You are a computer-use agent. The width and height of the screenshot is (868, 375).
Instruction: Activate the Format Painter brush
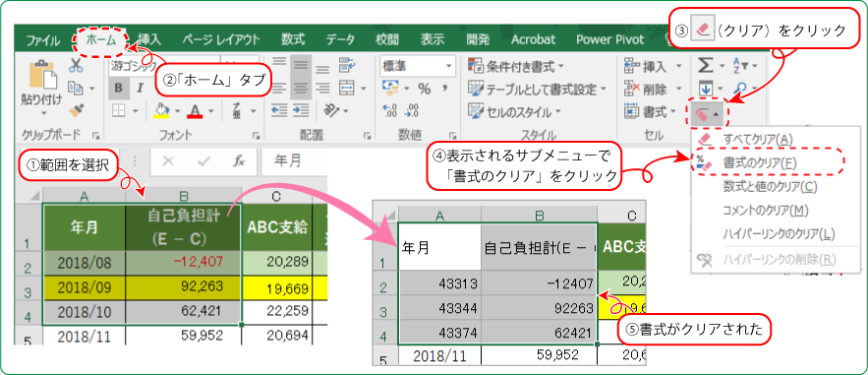(76, 110)
